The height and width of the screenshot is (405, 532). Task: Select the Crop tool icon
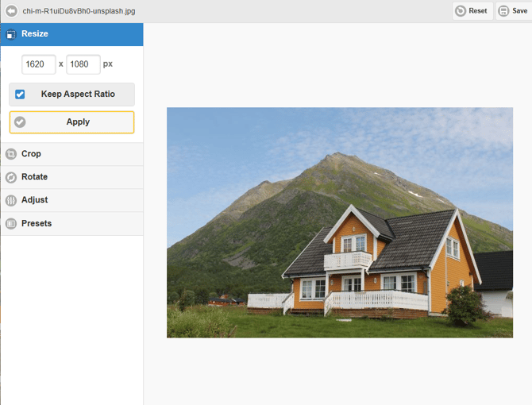pyautogui.click(x=11, y=154)
